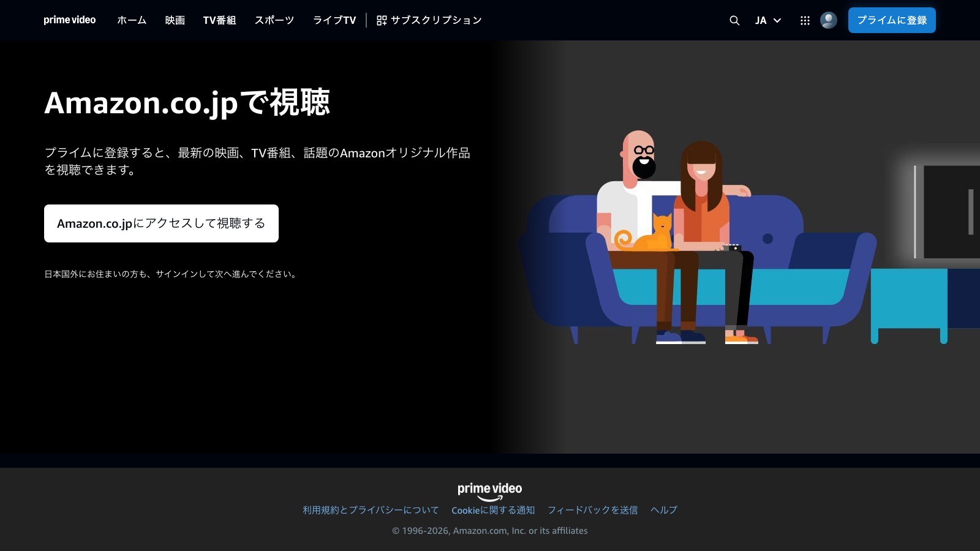Click the couple on sofa illustration

(x=698, y=238)
